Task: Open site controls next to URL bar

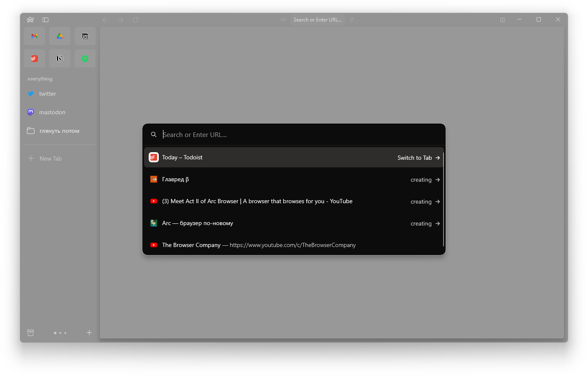Action: tap(352, 20)
